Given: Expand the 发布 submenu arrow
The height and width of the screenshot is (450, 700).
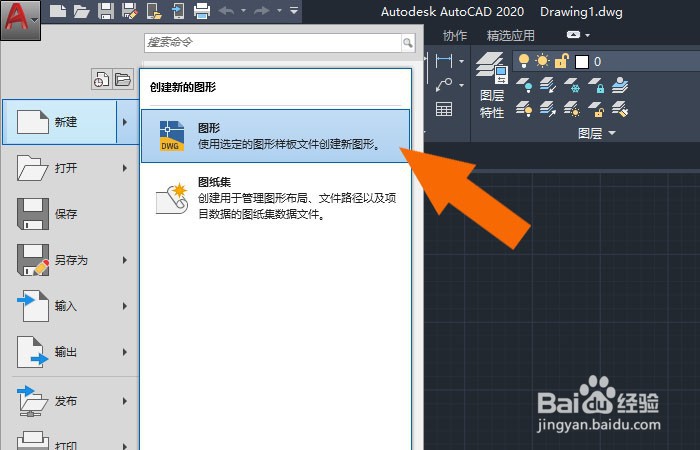Looking at the screenshot, I should 125,401.
